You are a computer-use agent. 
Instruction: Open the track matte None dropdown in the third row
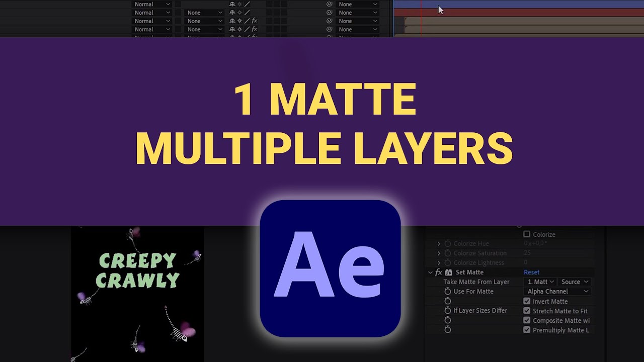point(205,21)
